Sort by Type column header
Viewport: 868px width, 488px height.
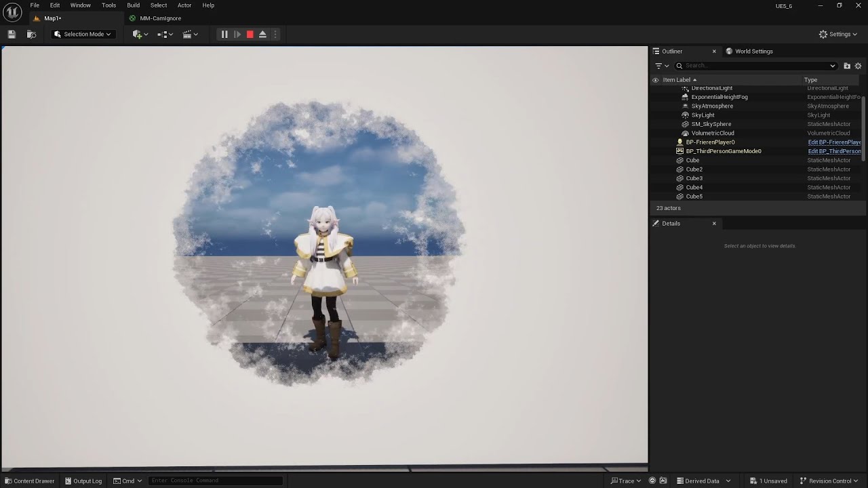point(810,80)
